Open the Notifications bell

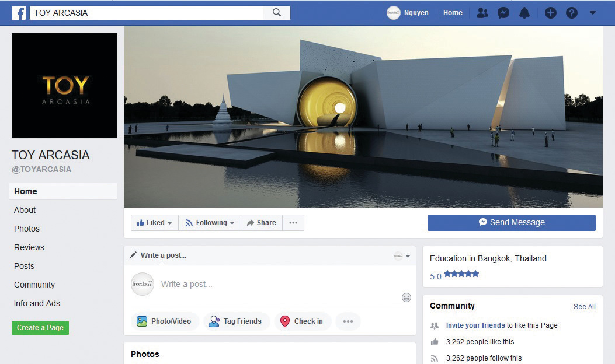click(x=524, y=13)
